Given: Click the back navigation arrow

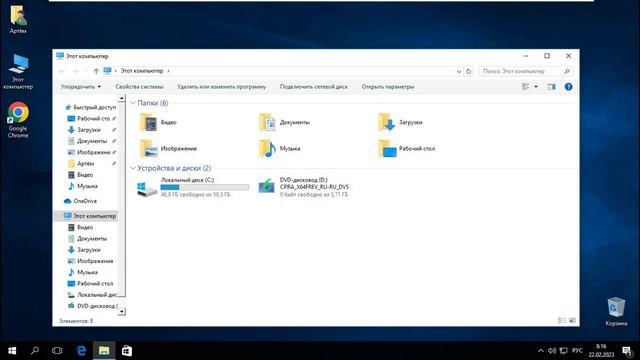Looking at the screenshot, I should click(x=62, y=71).
